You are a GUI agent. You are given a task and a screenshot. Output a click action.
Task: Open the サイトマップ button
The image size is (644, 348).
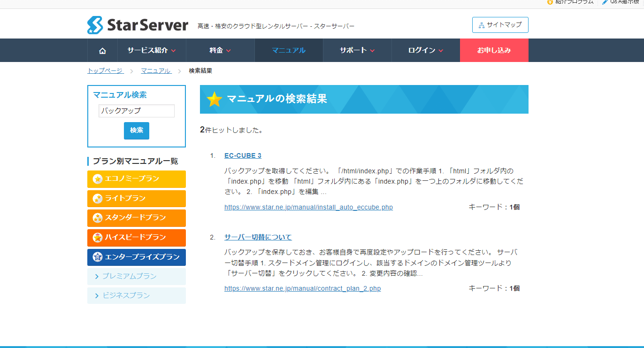(500, 25)
